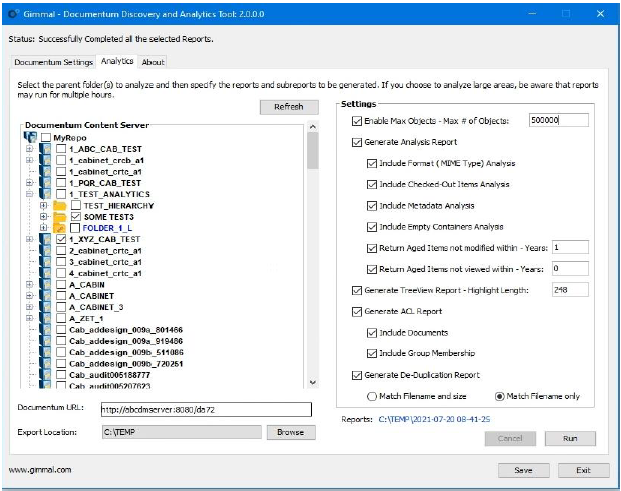
Task: Open the C:\TEMP reports folder link
Action: pos(434,419)
